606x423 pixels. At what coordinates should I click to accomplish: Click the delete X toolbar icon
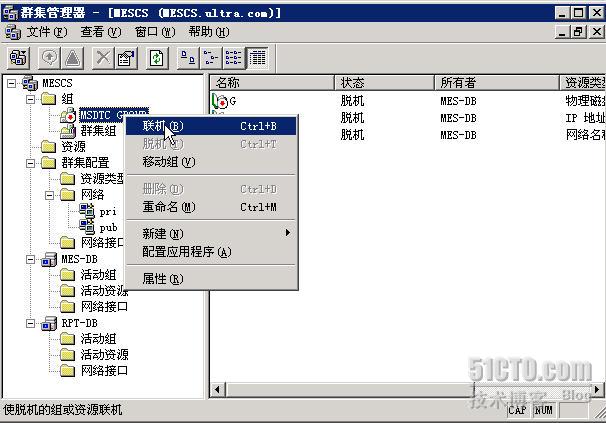(x=103, y=58)
